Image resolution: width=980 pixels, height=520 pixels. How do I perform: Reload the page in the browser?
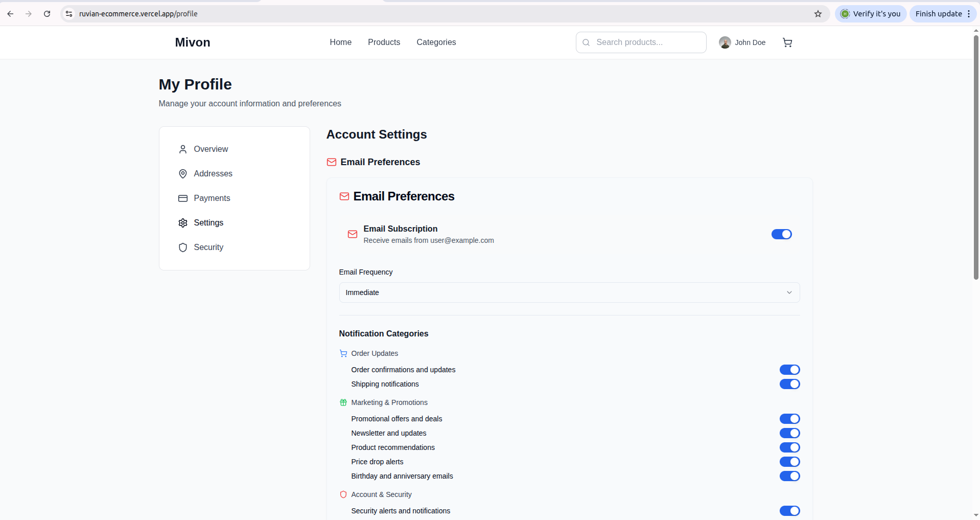47,14
